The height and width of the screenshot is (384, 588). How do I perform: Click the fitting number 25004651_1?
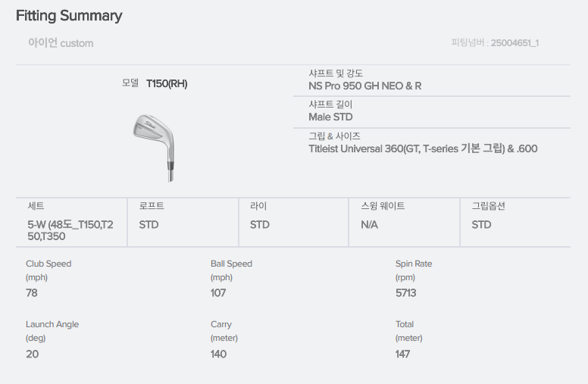click(x=514, y=43)
